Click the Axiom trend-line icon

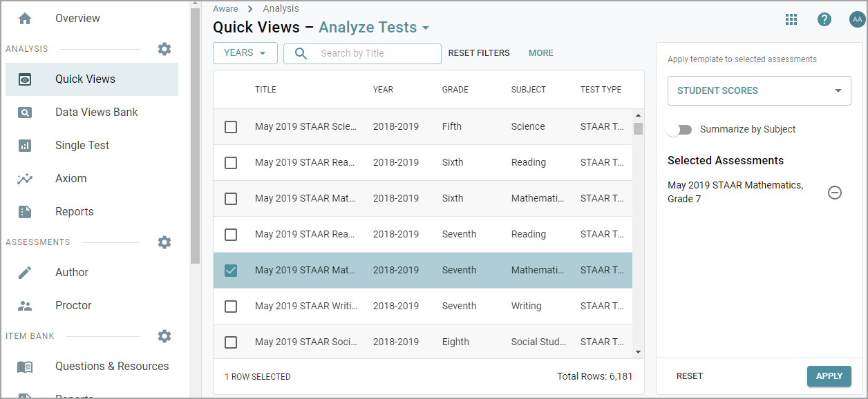pyautogui.click(x=25, y=179)
